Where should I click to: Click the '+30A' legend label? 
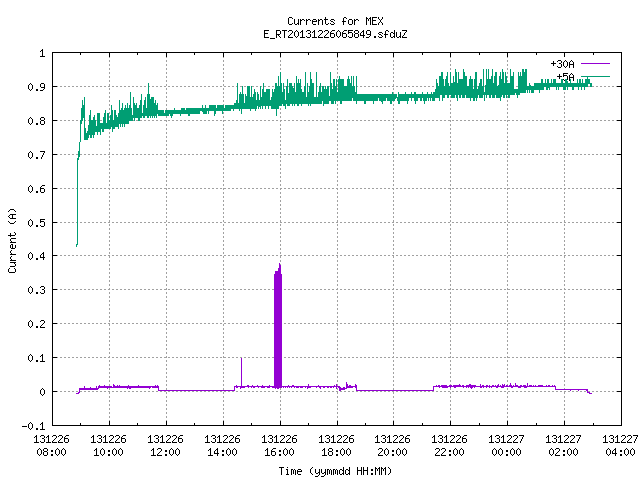click(x=562, y=64)
